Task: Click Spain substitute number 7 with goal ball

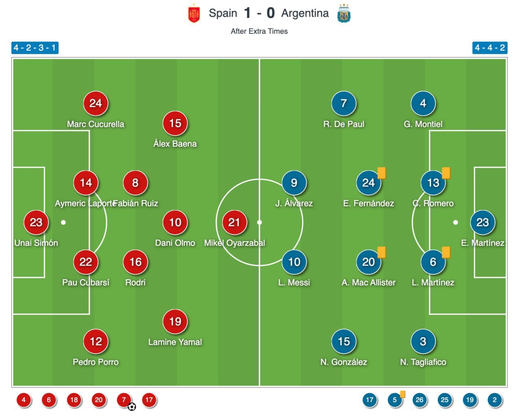Action: pos(124,400)
